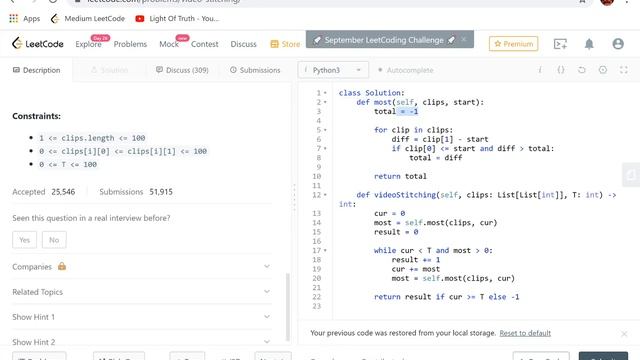The height and width of the screenshot is (360, 640).
Task: Open the Mock menu item
Action: [169, 44]
